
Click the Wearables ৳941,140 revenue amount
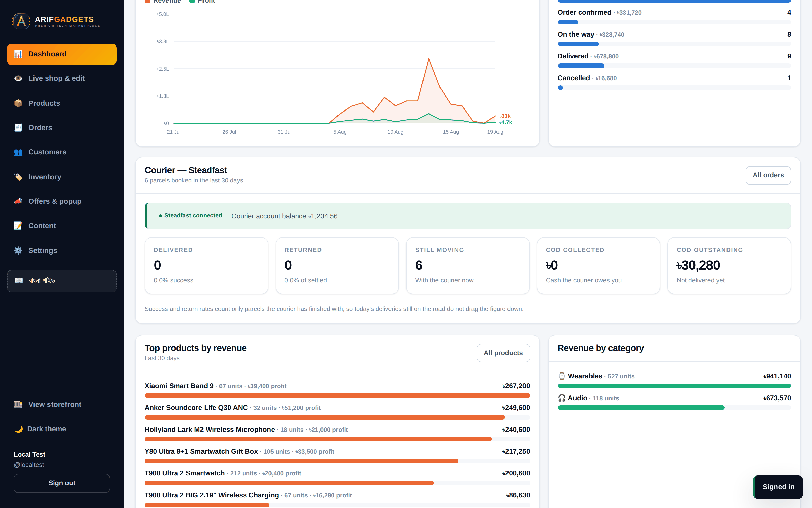pyautogui.click(x=777, y=376)
